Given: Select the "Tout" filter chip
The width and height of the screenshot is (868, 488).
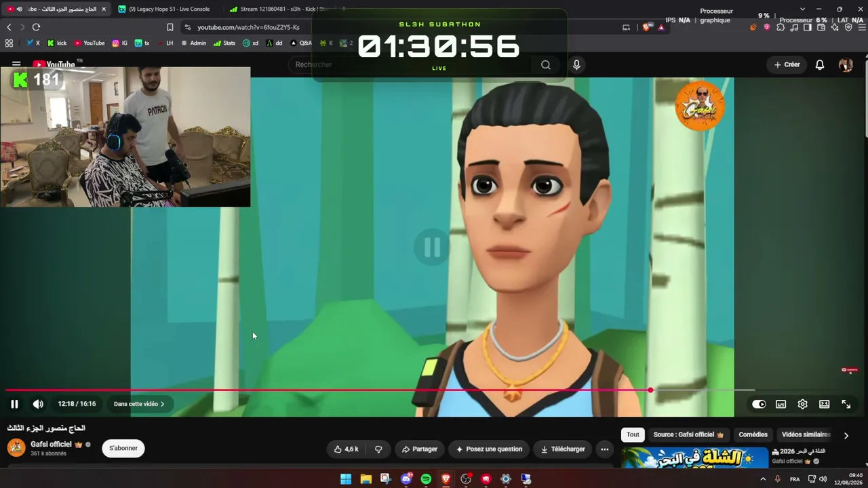Looking at the screenshot, I should [633, 434].
